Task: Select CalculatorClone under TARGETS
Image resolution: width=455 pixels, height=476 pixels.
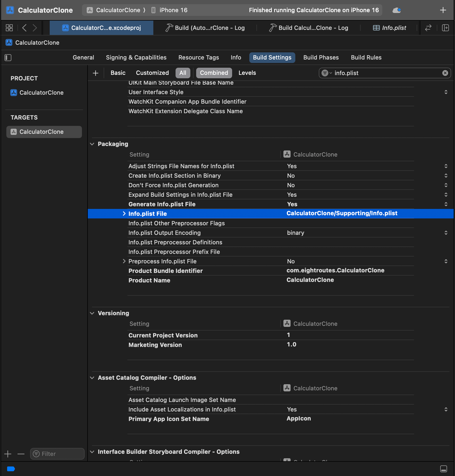Action: (44, 132)
